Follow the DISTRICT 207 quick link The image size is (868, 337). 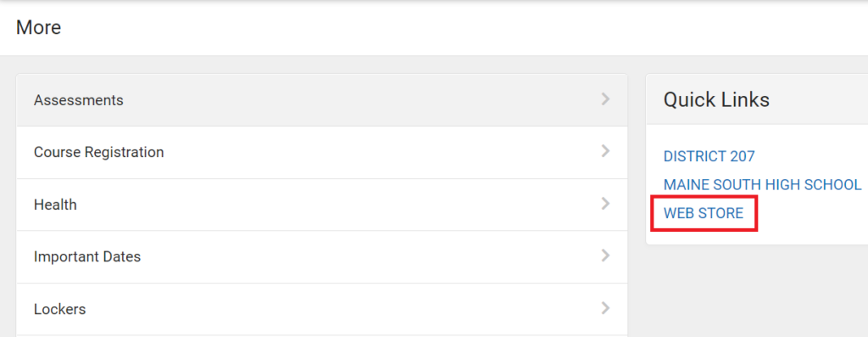tap(709, 156)
